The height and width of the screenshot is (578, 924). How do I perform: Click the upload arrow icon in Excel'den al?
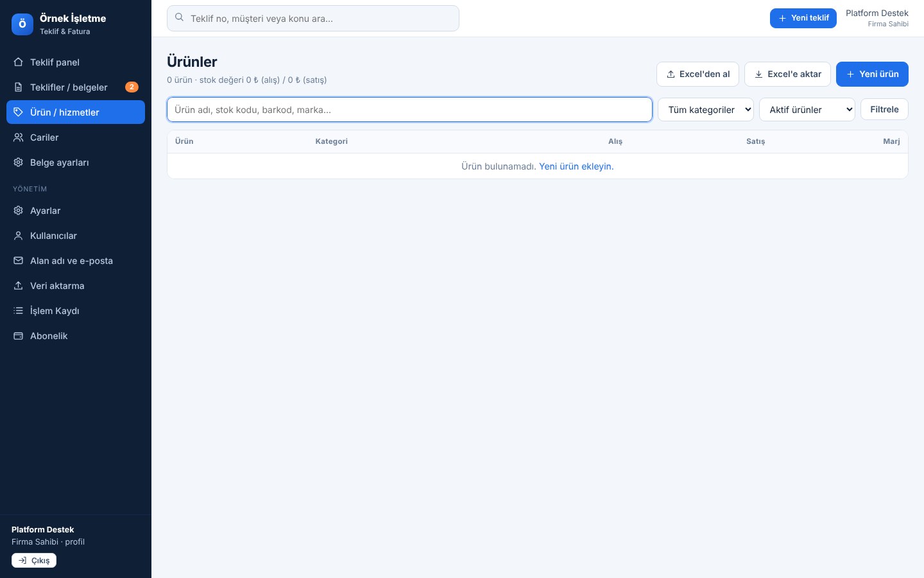[671, 74]
